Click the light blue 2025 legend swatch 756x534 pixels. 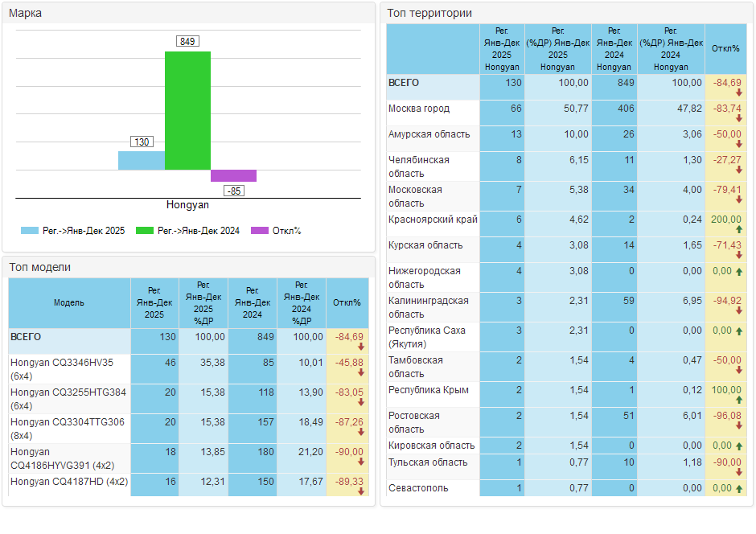click(x=30, y=231)
